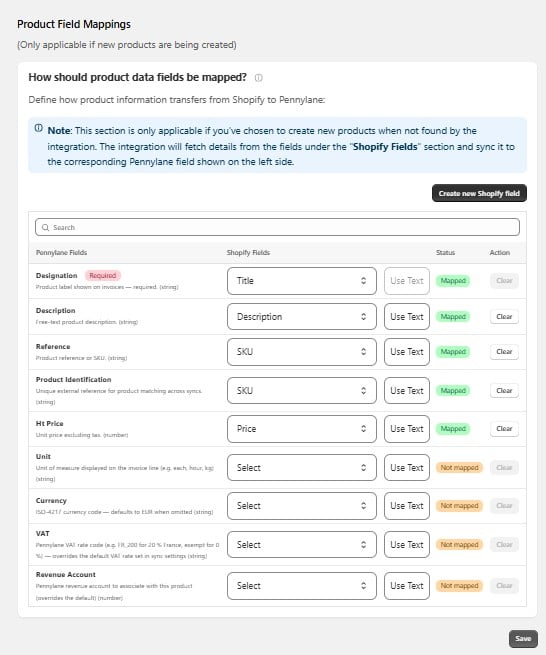Screen dimensions: 546x655
Task: Expand the VAT row Select dropdown
Action: 302,545
